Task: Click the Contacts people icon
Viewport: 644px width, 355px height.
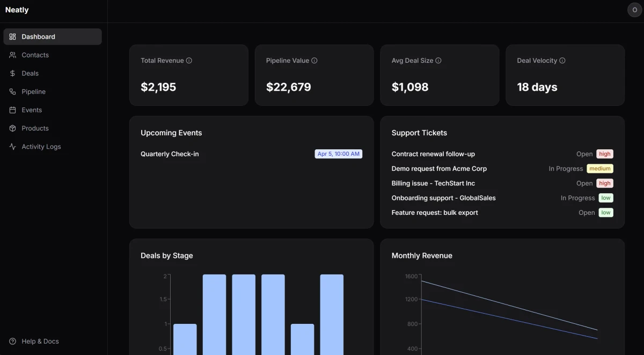Action: (x=12, y=55)
